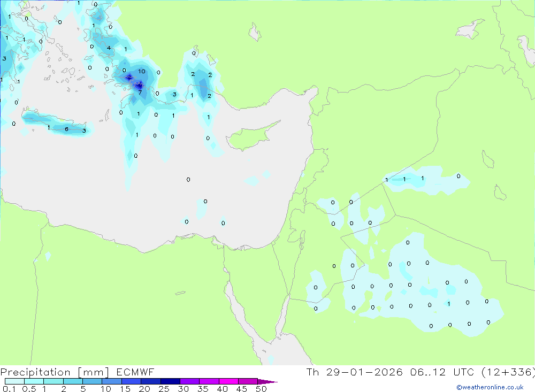The width and height of the screenshot is (535, 392).
Task: Choose the 35–40 mm legend swatch
Action: pyautogui.click(x=209, y=381)
